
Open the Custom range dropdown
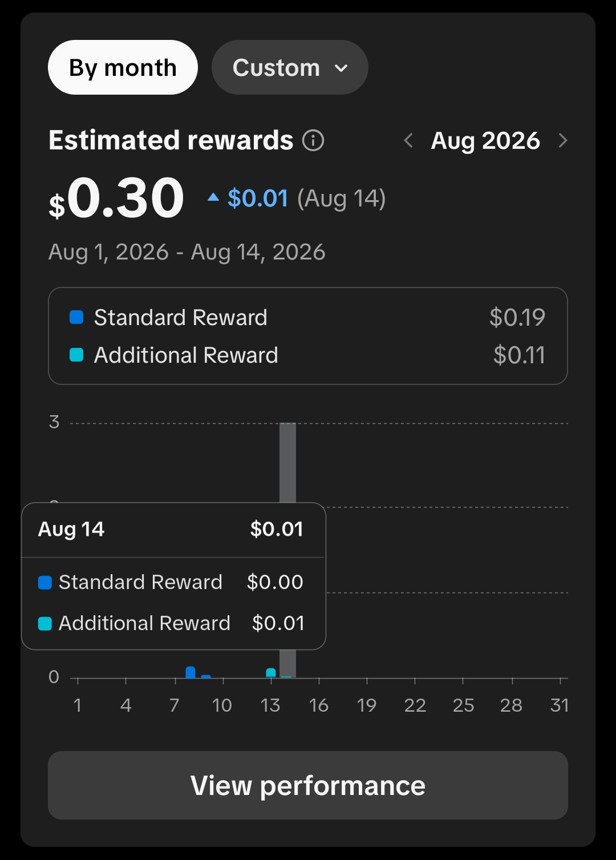point(290,67)
